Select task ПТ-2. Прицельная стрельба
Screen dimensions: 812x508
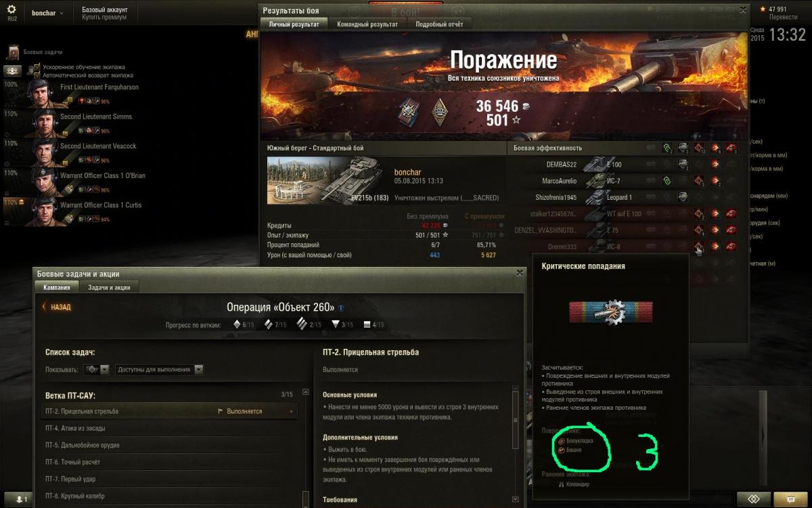tap(169, 411)
